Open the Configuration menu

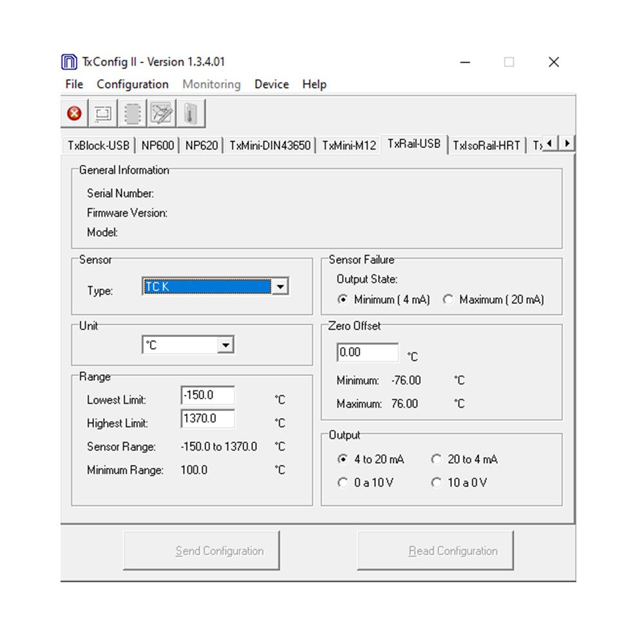(132, 84)
